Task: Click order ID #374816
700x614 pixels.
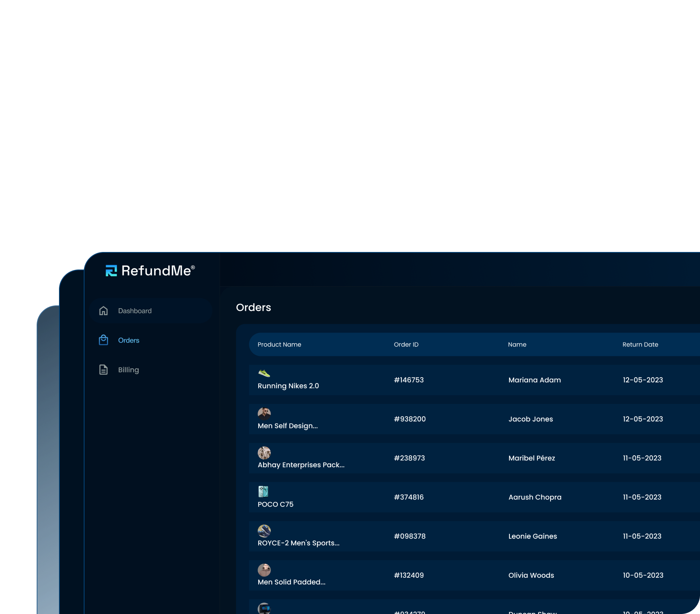Action: click(x=409, y=497)
